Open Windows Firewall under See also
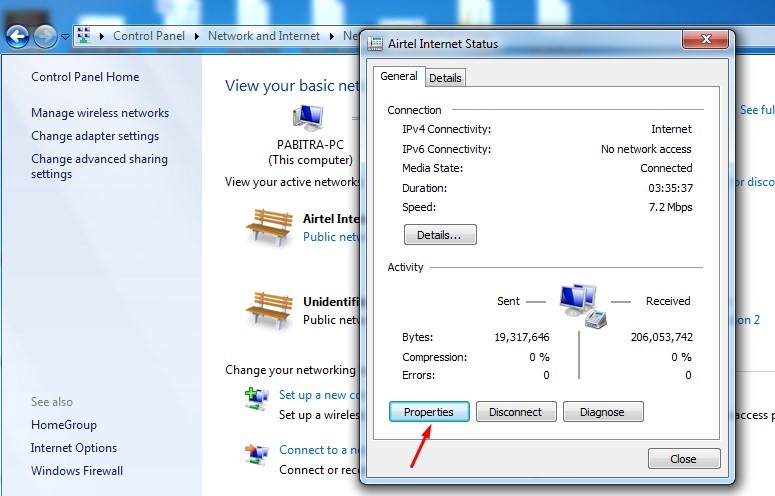This screenshot has width=775, height=496. click(77, 471)
